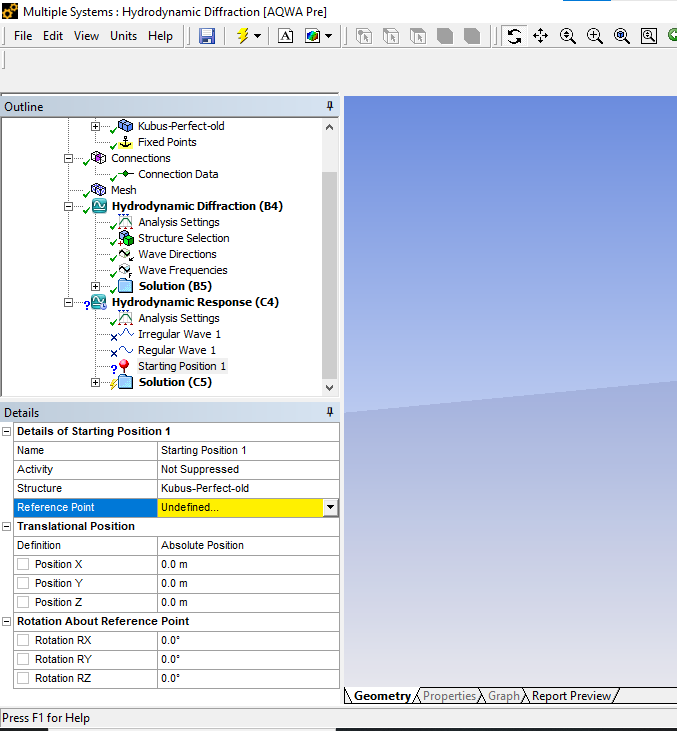Click the Save project toolbar icon

(x=207, y=36)
